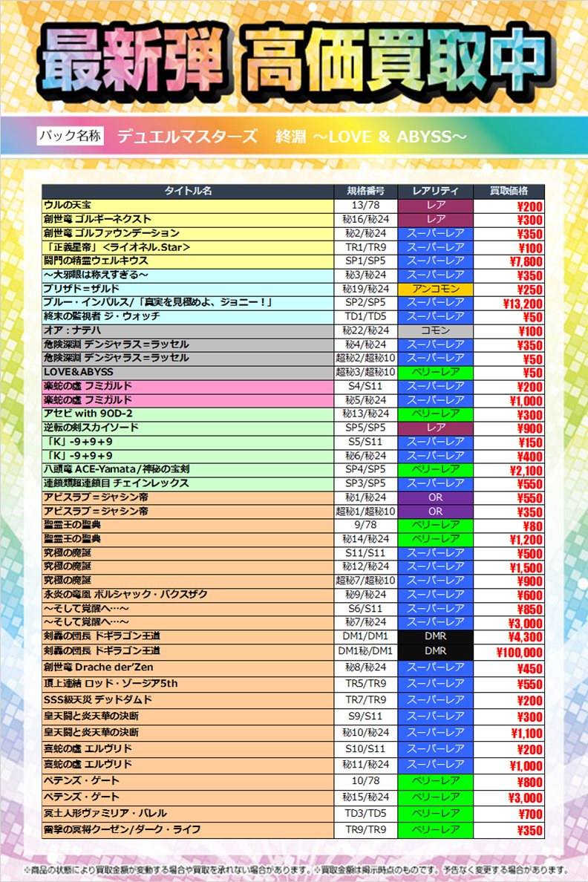Select ～大邪眼は称えすぎる～ title cell

tap(188, 275)
